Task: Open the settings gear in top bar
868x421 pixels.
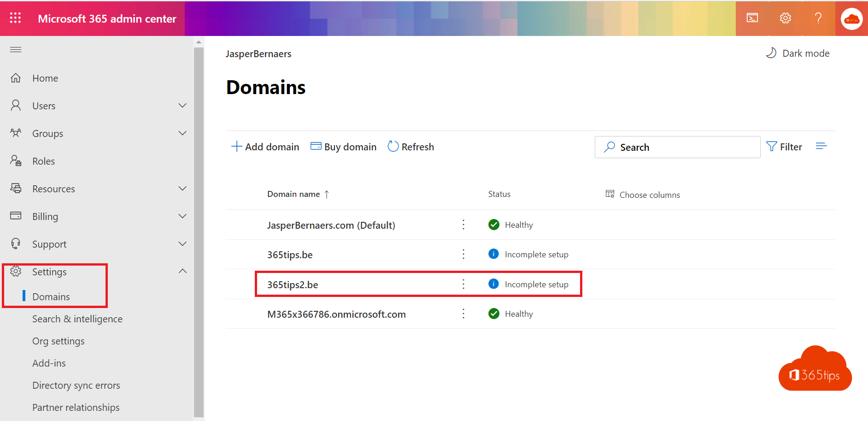Action: [x=785, y=18]
